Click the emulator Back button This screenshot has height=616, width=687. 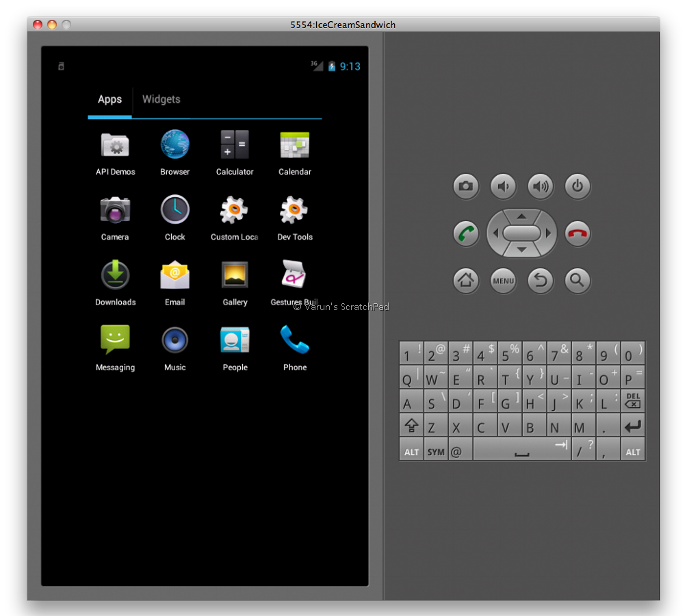click(540, 281)
